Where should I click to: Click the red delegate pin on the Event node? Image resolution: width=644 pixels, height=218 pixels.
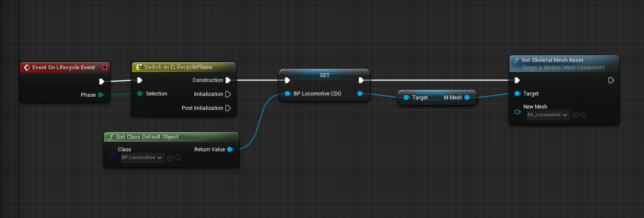(x=104, y=68)
